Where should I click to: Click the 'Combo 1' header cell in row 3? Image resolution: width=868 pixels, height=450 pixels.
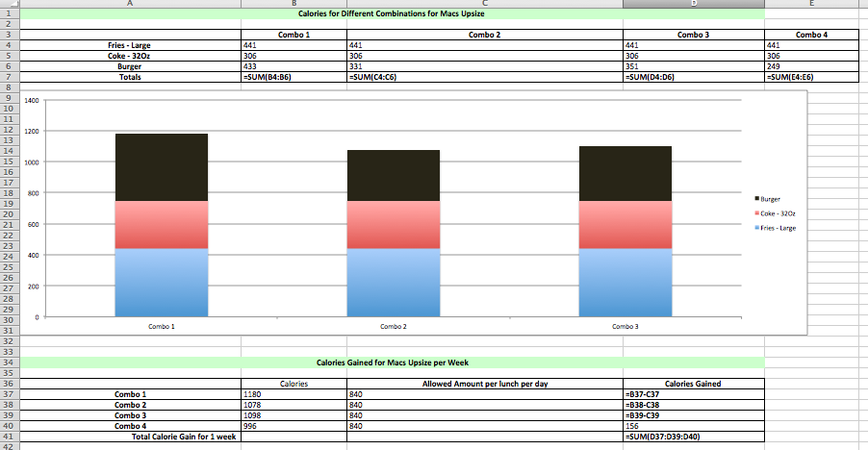click(294, 35)
